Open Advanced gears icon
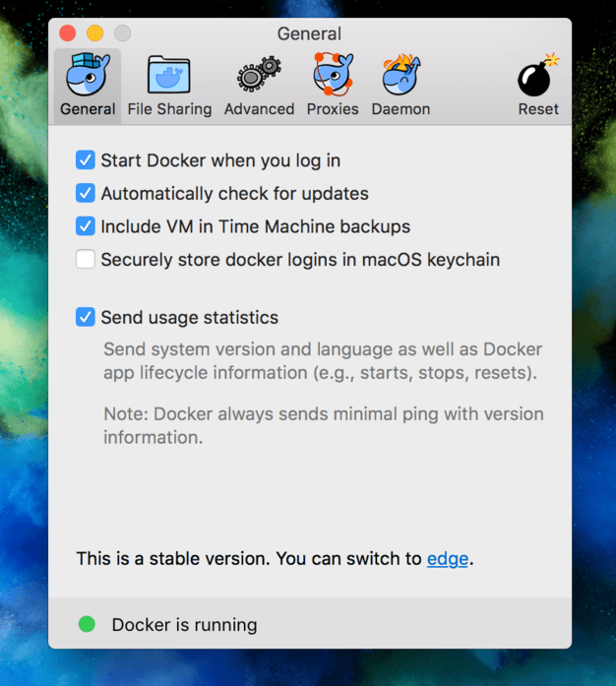 pyautogui.click(x=259, y=74)
